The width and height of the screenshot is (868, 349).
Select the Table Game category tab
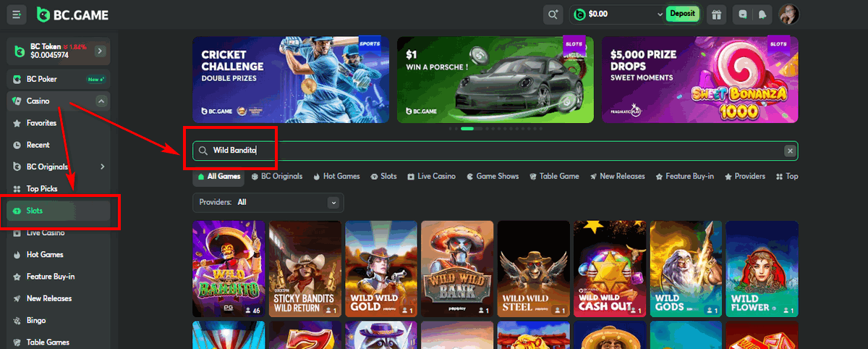pos(554,176)
